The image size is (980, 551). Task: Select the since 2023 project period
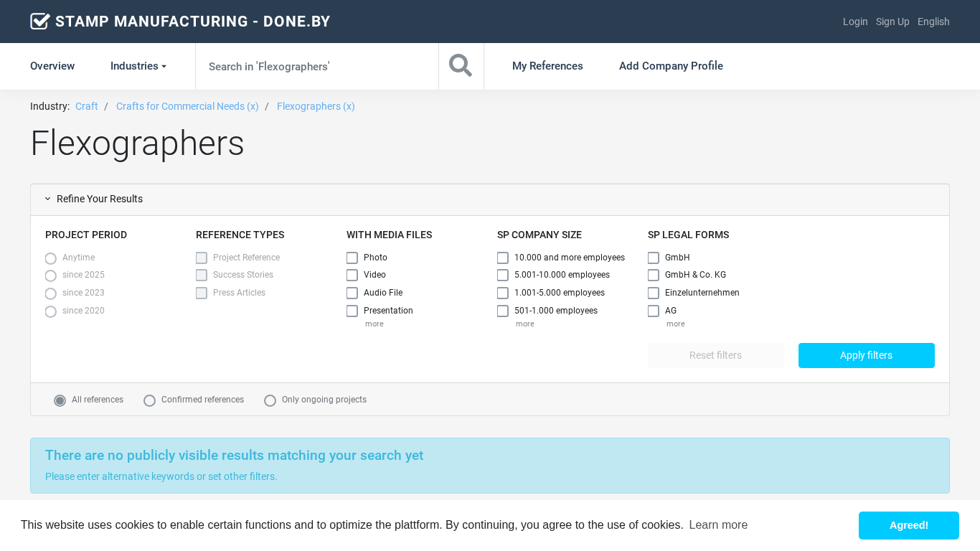(51, 293)
